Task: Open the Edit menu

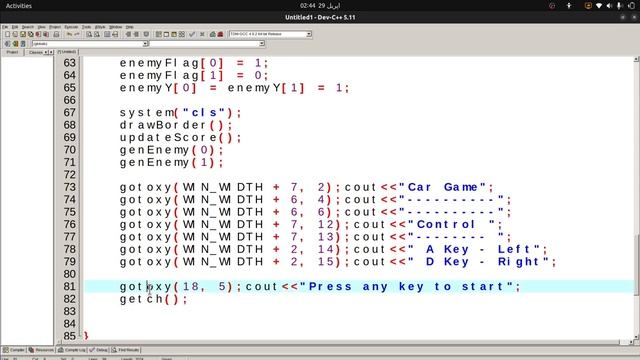Action: (15, 27)
